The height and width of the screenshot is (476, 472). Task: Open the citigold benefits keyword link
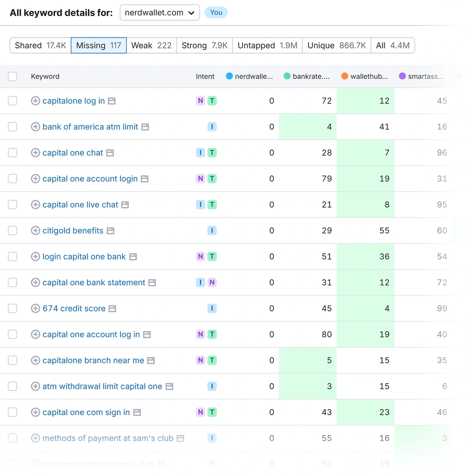(x=73, y=231)
